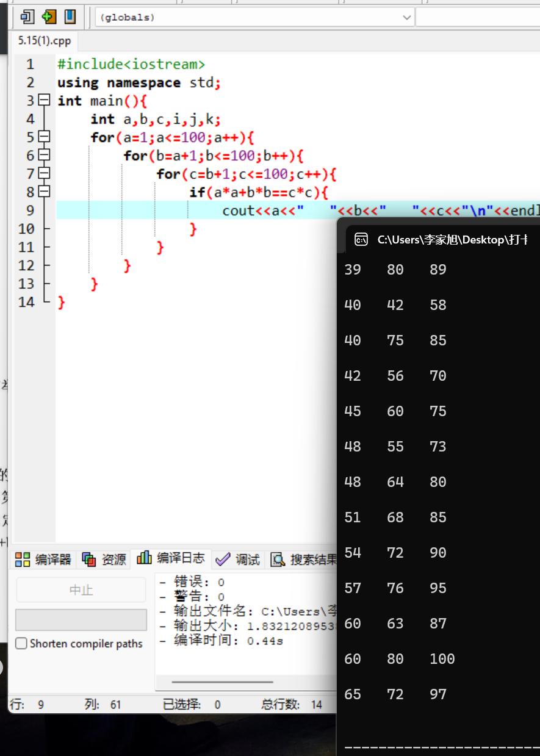Click the '- 输出大小' log entry
Viewport: 540px width, 756px height.
(248, 626)
